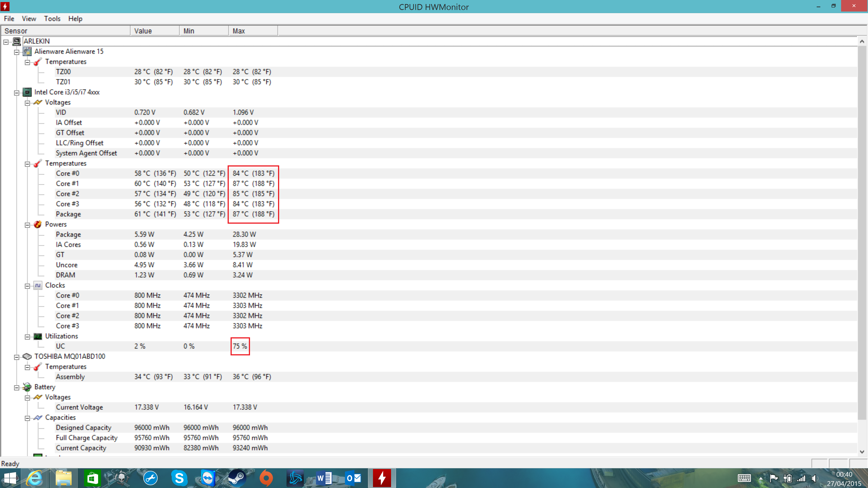Open Battle.net from the taskbar
The width and height of the screenshot is (868, 488).
(295, 478)
